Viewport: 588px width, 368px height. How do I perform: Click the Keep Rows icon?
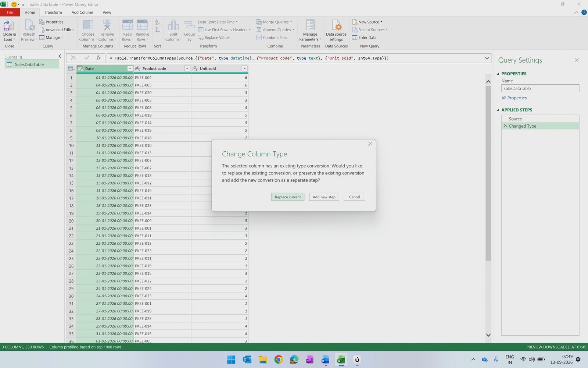(x=128, y=25)
